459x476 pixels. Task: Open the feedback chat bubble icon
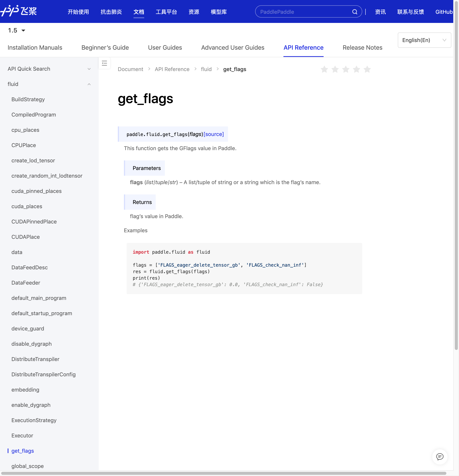click(x=439, y=457)
